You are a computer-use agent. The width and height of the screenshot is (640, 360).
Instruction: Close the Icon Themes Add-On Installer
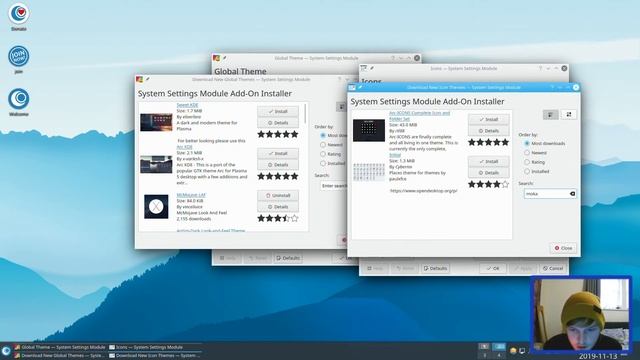(563, 248)
